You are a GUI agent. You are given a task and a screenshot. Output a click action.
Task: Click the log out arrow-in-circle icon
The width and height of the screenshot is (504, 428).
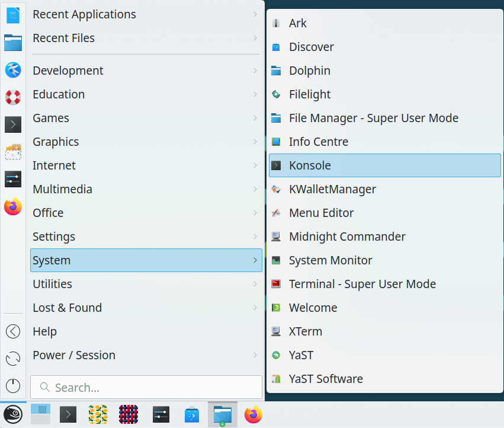point(13,331)
